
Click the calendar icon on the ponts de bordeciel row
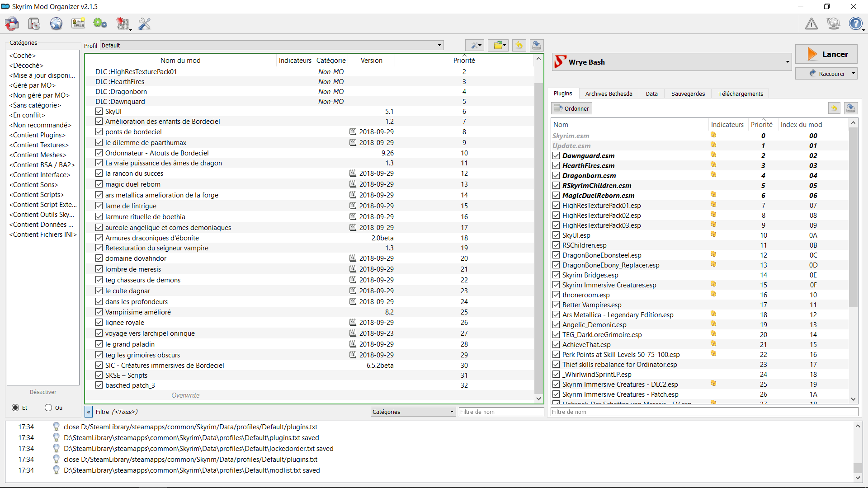click(x=353, y=131)
